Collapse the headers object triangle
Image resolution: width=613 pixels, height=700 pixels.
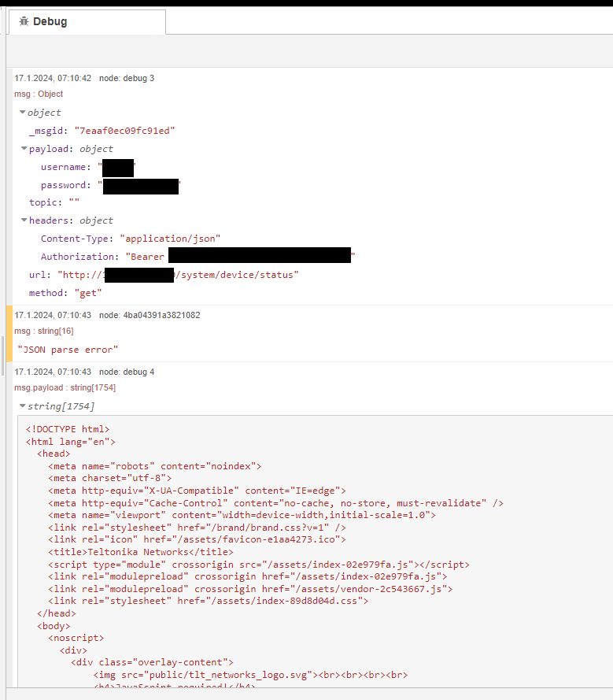[x=24, y=220]
